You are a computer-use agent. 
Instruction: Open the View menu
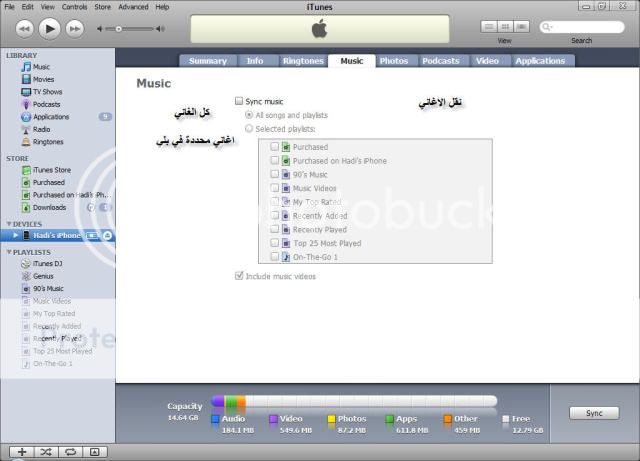point(47,7)
